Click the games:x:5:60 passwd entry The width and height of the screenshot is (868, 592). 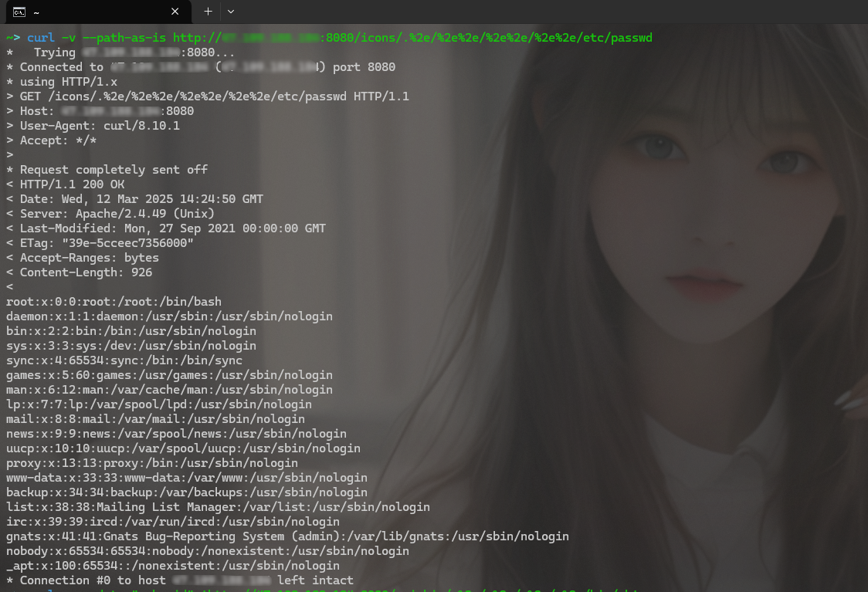(169, 375)
